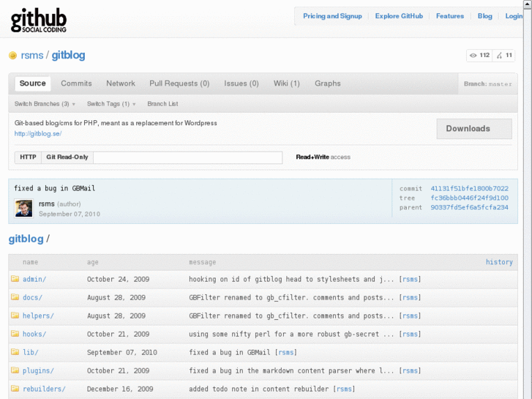The width and height of the screenshot is (532, 399).
Task: Click the rsms author avatar thumbnail
Action: pyautogui.click(x=23, y=208)
